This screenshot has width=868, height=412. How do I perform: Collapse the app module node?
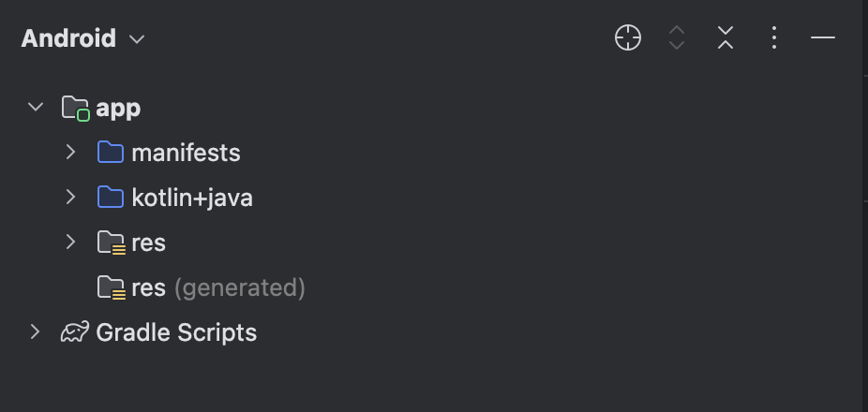(36, 107)
